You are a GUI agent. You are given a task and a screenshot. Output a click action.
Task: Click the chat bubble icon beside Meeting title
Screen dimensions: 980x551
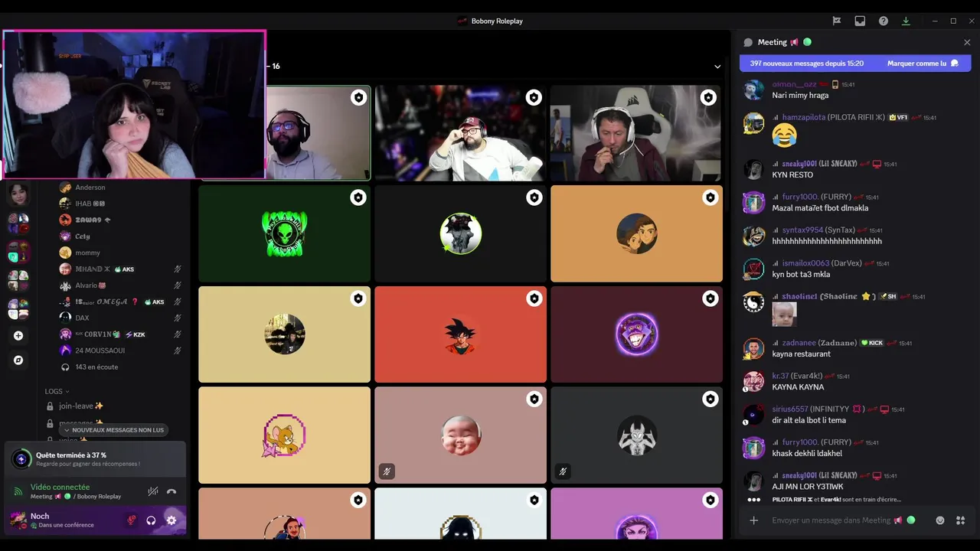point(748,42)
